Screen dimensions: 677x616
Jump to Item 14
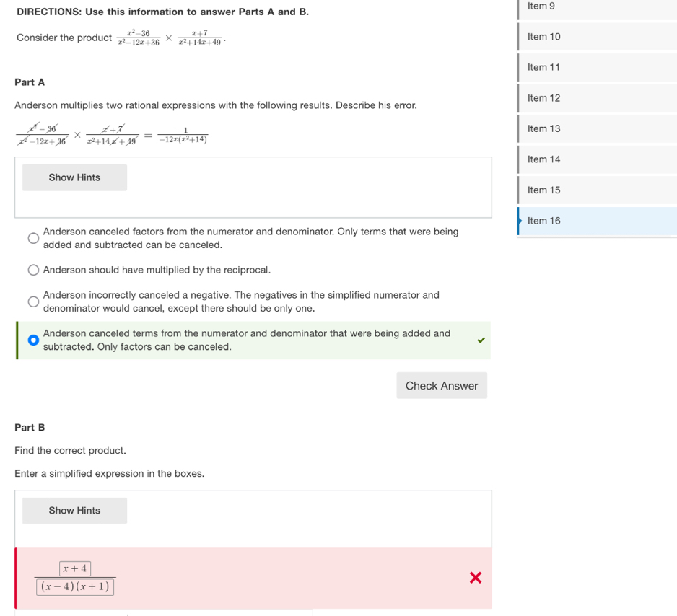[543, 159]
